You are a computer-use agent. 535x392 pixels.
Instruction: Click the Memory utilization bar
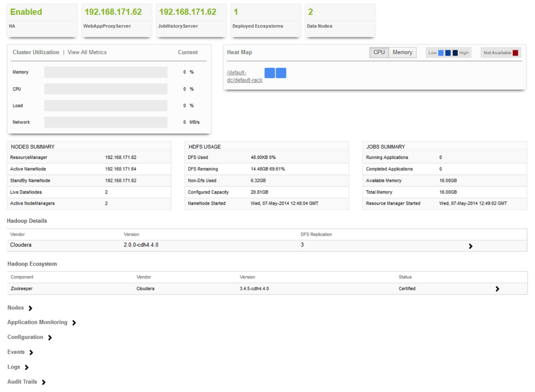click(106, 72)
